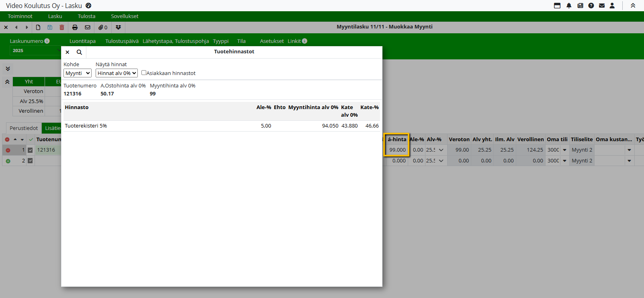Click the new blank document icon
644x298 pixels.
click(x=38, y=27)
